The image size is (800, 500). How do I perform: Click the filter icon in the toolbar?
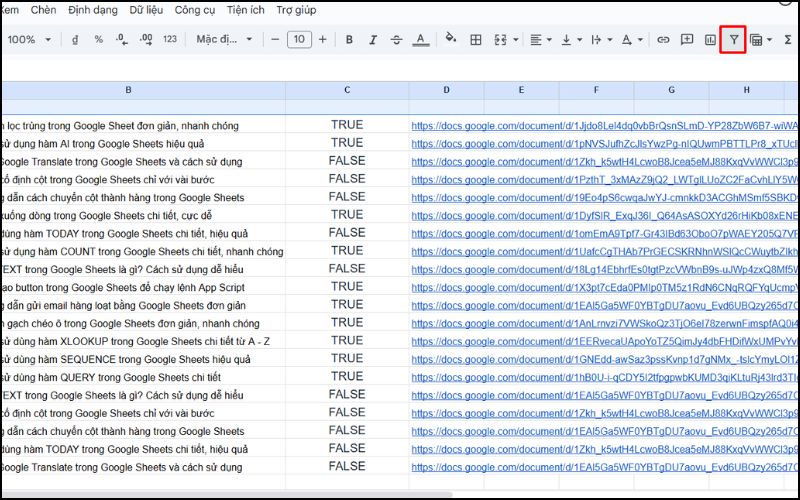(x=733, y=40)
